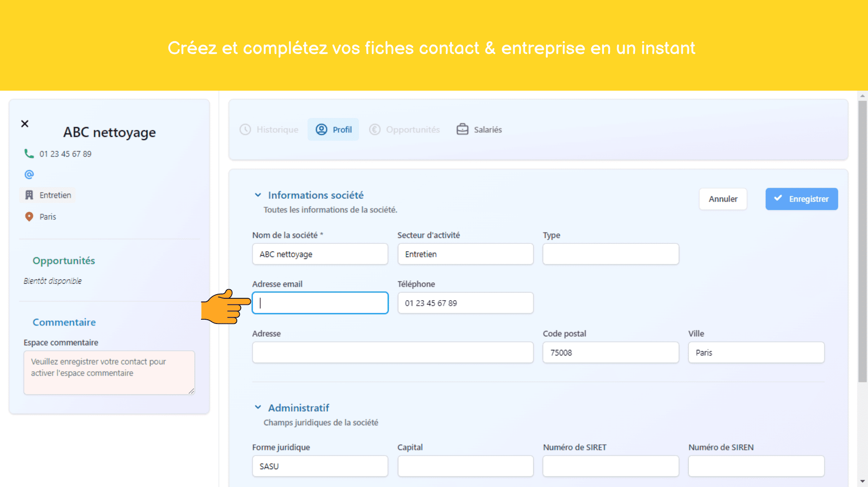Image resolution: width=868 pixels, height=487 pixels.
Task: Switch to the Profil tab
Action: coord(333,129)
